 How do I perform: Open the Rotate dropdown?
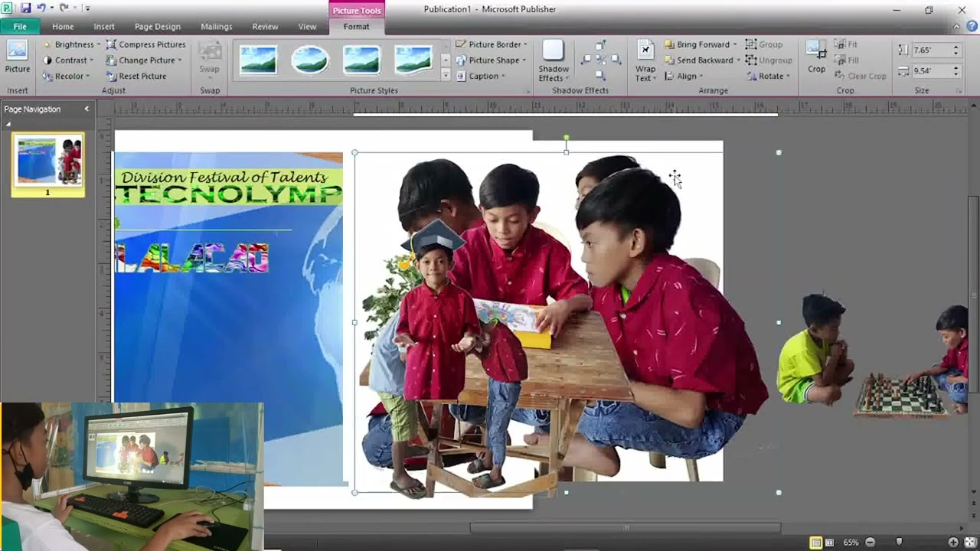pyautogui.click(x=768, y=76)
